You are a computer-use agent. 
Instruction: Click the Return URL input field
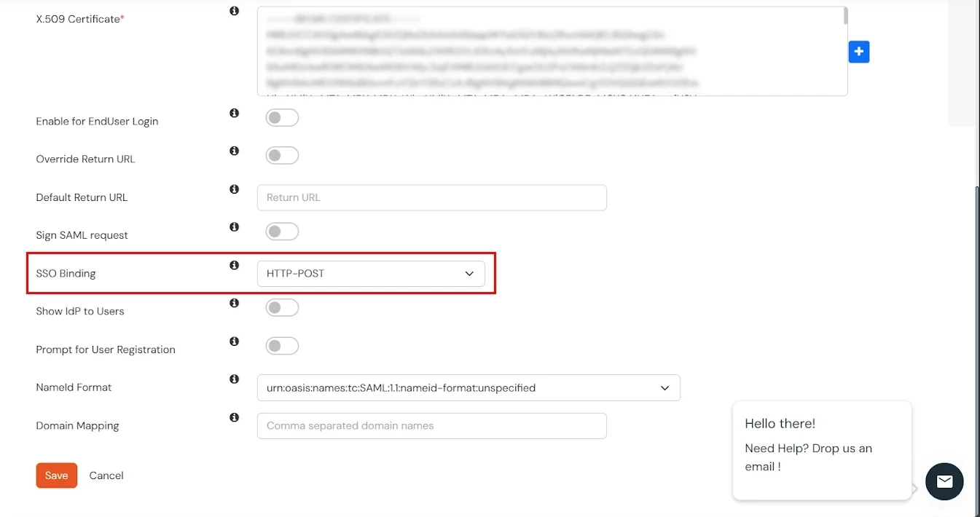click(431, 197)
